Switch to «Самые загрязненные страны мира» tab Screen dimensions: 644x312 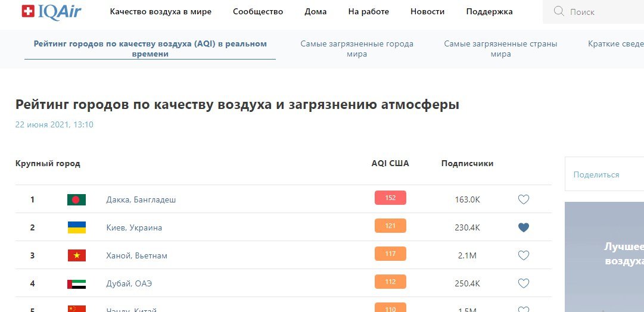click(500, 49)
